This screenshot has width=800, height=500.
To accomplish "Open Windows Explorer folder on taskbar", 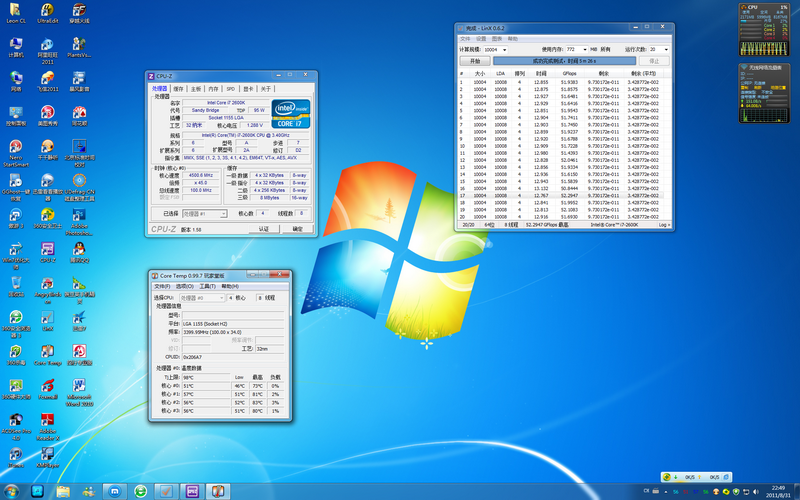I will [x=63, y=491].
